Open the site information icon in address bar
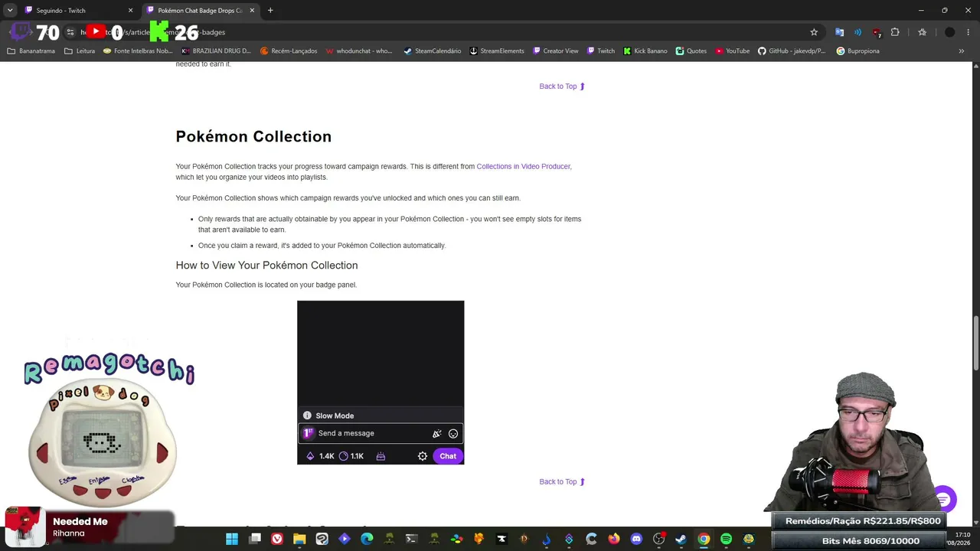The width and height of the screenshot is (980, 551). (70, 32)
